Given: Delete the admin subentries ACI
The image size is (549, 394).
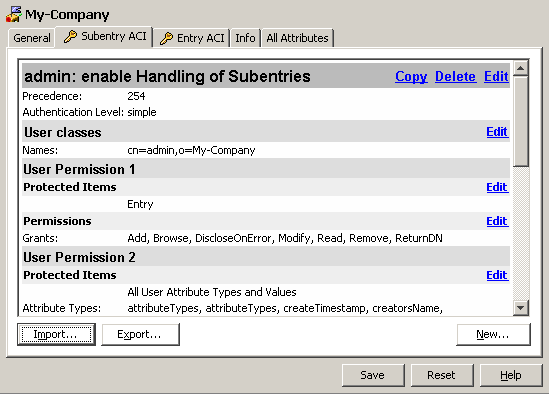Looking at the screenshot, I should click(455, 76).
